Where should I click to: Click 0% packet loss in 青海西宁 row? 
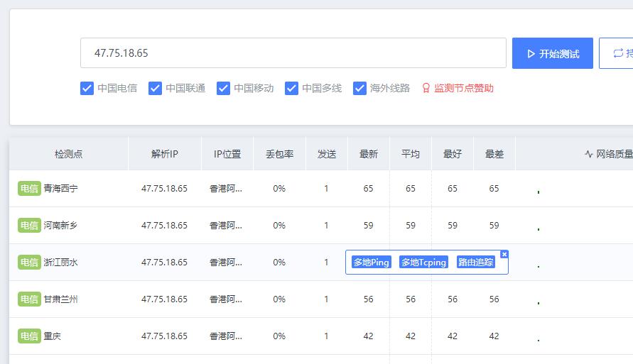tap(279, 188)
